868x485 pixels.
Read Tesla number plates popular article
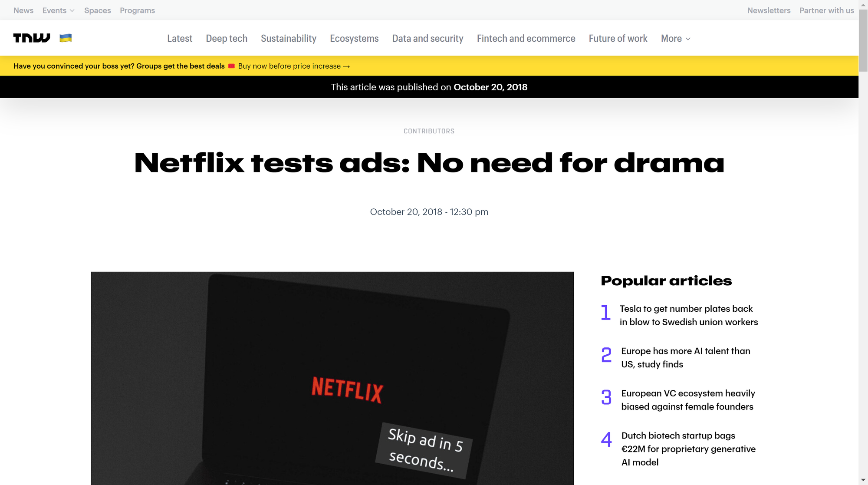pyautogui.click(x=688, y=315)
